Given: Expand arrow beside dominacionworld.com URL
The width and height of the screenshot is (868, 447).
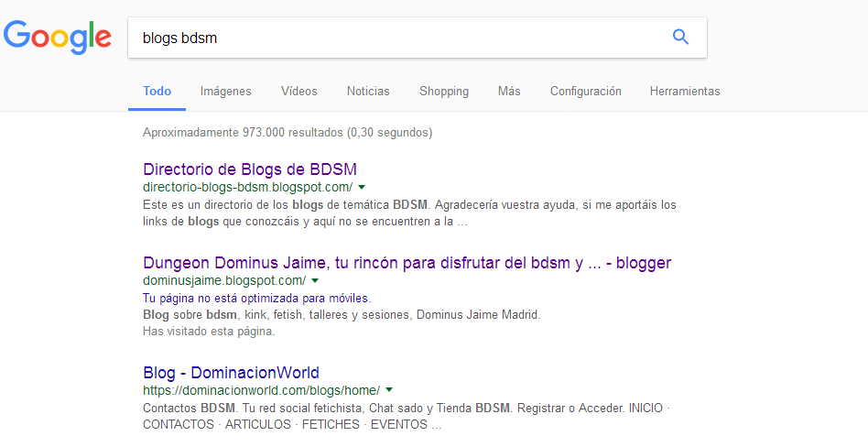Looking at the screenshot, I should pyautogui.click(x=389, y=390).
